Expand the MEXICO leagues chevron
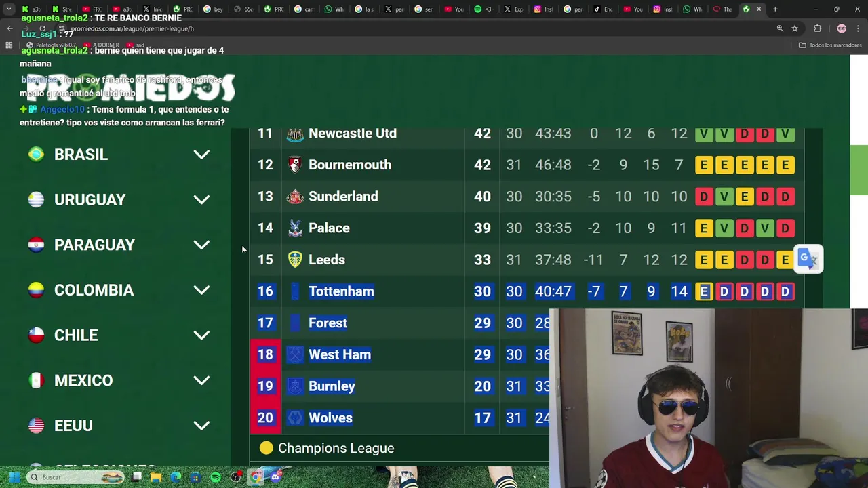Viewport: 868px width, 488px height. coord(201,380)
